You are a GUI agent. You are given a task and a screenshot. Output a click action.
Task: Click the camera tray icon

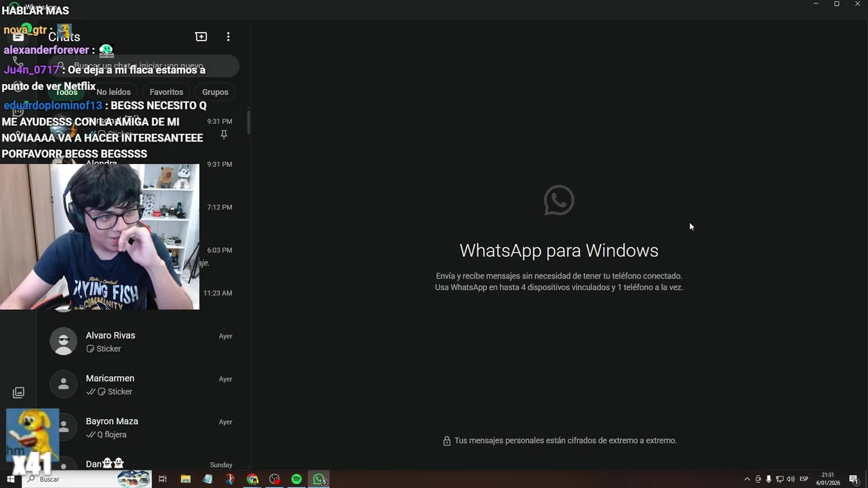(758, 479)
